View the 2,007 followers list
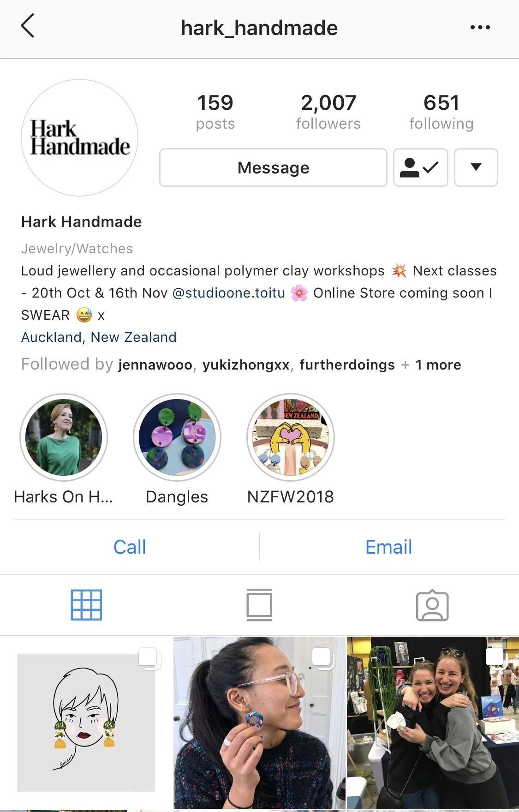The image size is (519, 812). pyautogui.click(x=328, y=112)
